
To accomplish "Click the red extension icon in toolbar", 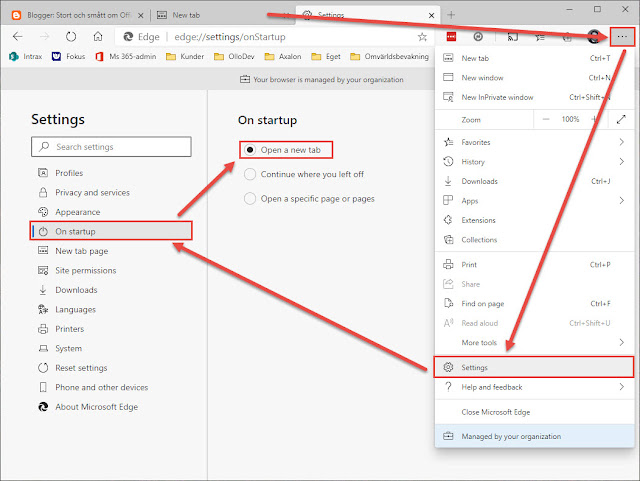I will pos(451,37).
